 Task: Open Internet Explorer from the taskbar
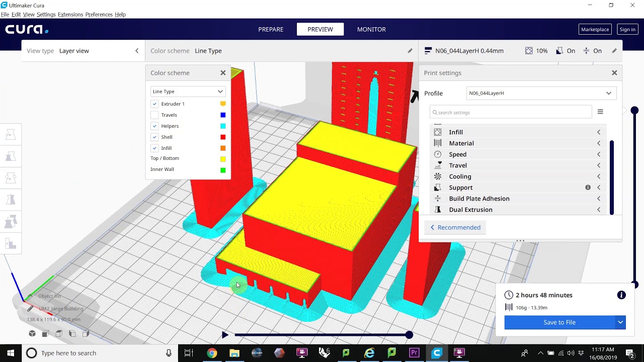(369, 353)
